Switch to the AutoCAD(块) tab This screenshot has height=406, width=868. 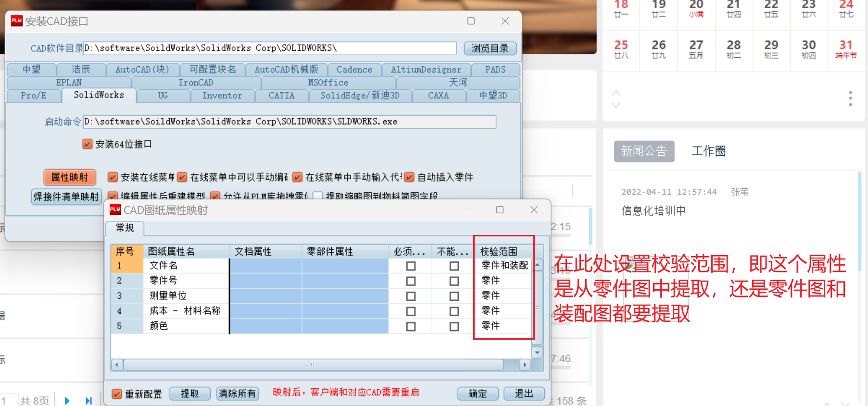[142, 70]
